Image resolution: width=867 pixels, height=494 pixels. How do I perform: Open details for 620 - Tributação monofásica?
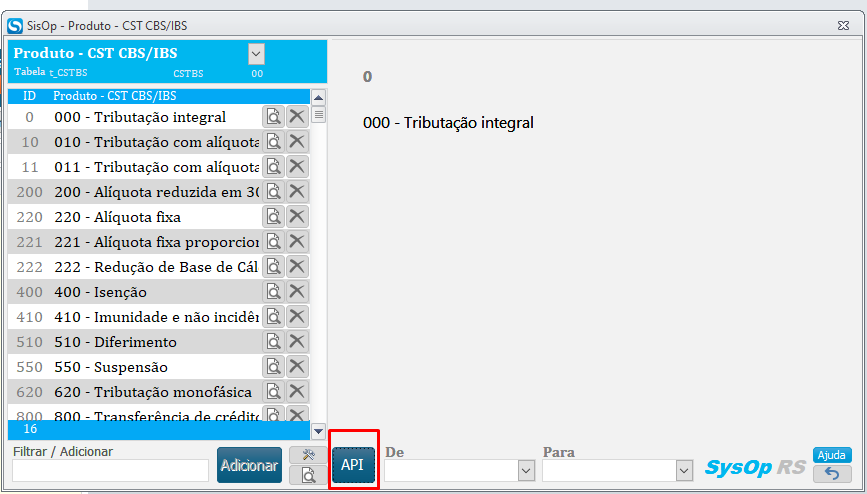point(273,392)
